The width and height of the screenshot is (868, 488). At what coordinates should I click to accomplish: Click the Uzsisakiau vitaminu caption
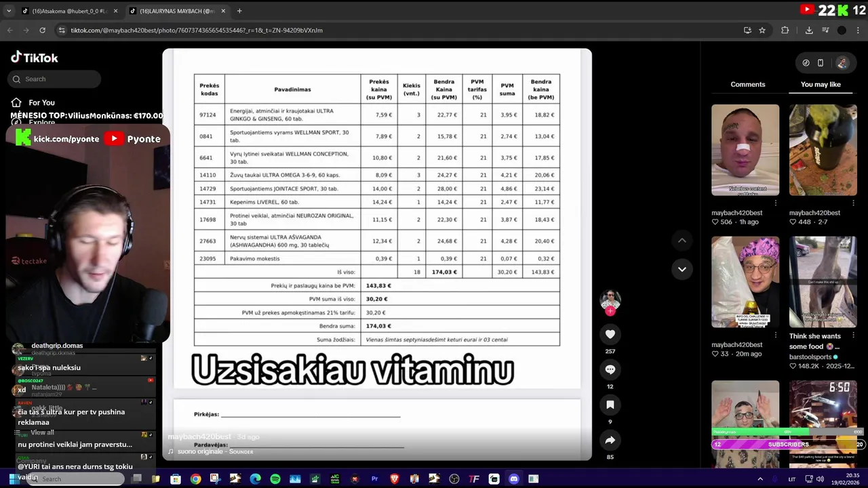[x=353, y=370]
